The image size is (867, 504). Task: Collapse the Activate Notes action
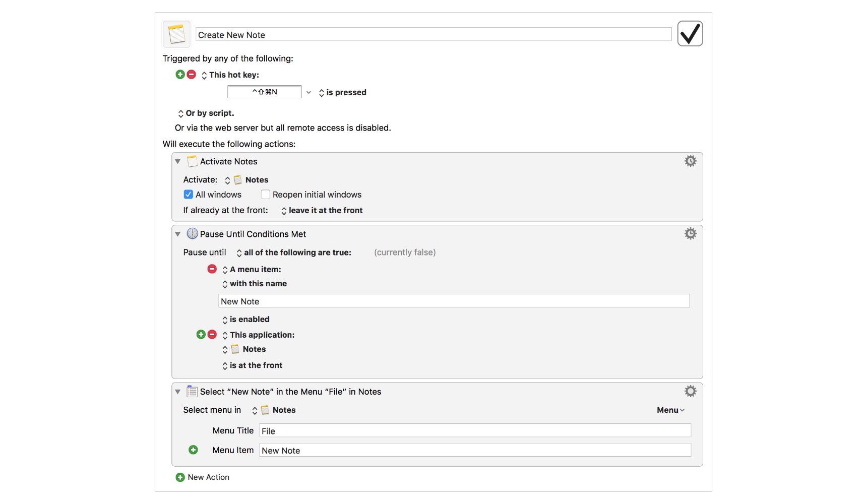[x=178, y=162]
